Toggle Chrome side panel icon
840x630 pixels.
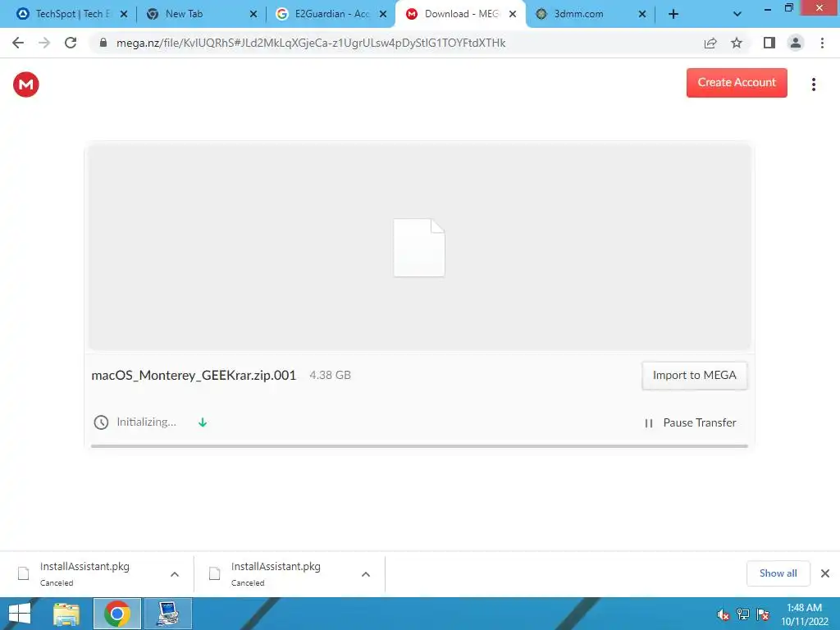(769, 43)
